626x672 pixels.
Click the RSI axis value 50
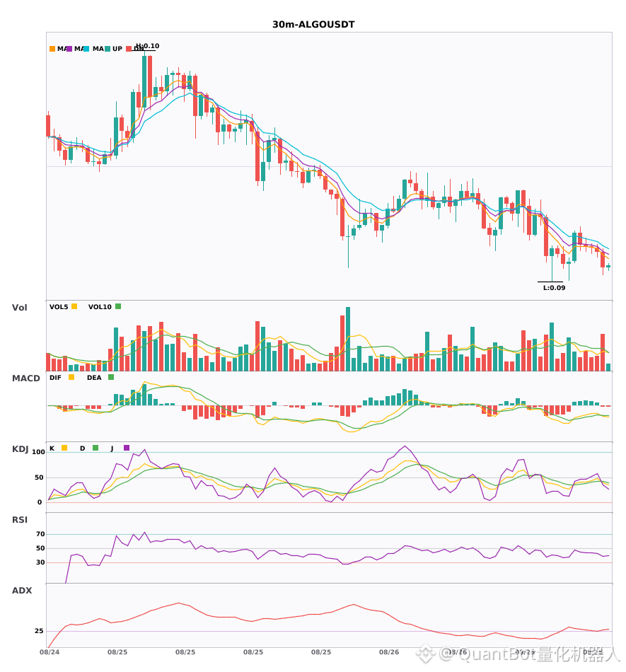[40, 548]
